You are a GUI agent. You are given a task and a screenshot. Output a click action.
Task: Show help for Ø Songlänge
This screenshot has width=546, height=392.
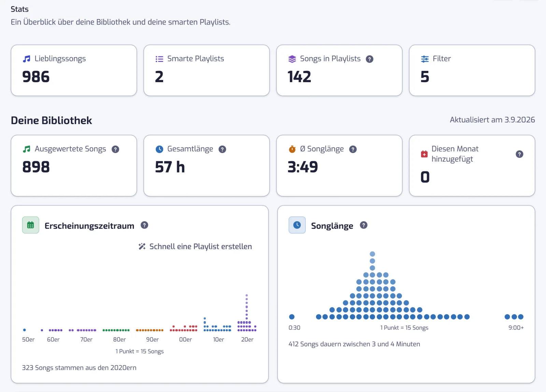pos(353,149)
